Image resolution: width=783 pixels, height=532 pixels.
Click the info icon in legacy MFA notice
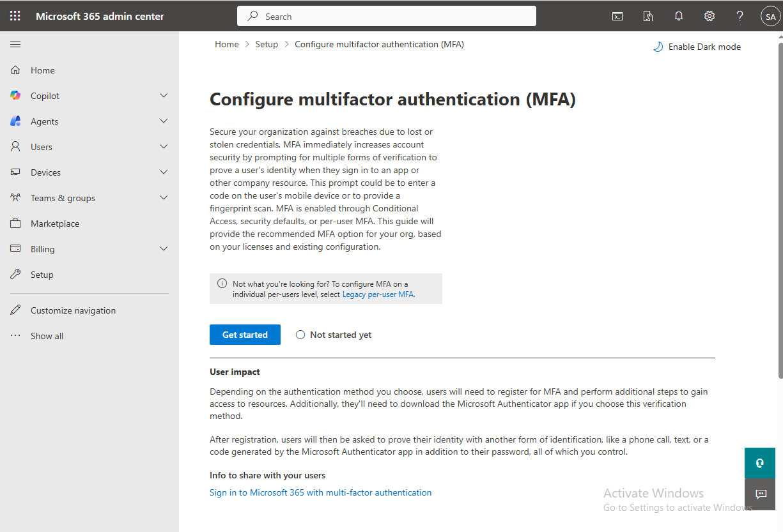coord(222,284)
